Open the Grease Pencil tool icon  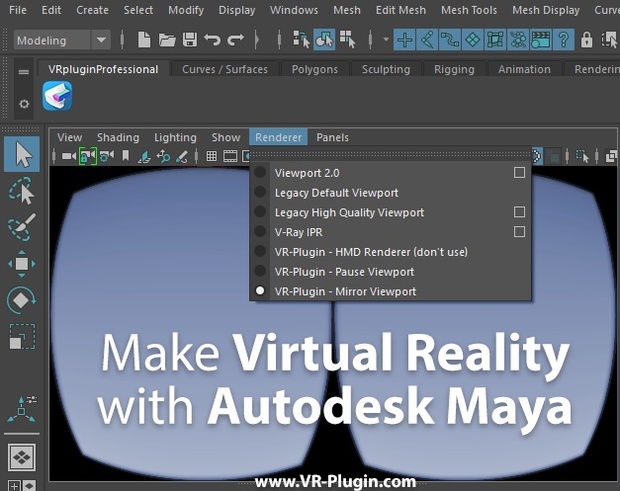point(182,157)
